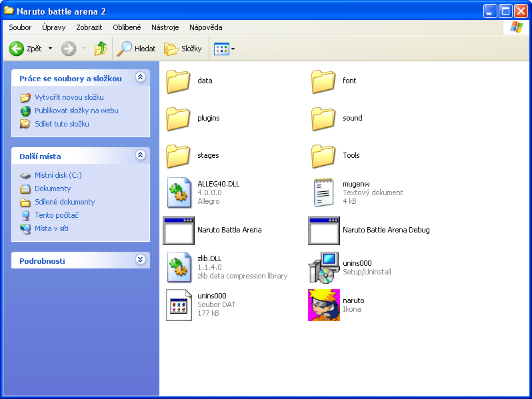
Task: Open Tento počítač link
Action: coord(56,215)
